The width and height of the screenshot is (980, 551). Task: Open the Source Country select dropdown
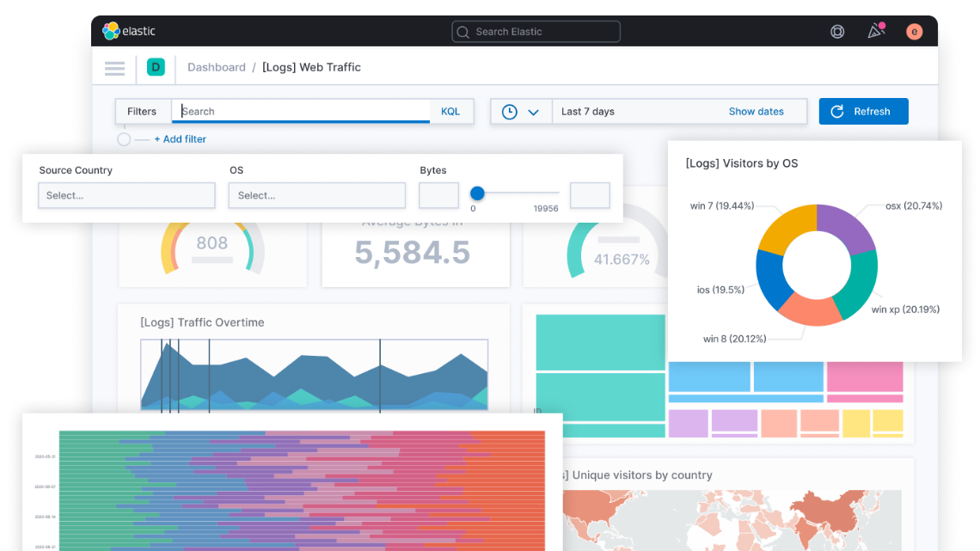126,195
